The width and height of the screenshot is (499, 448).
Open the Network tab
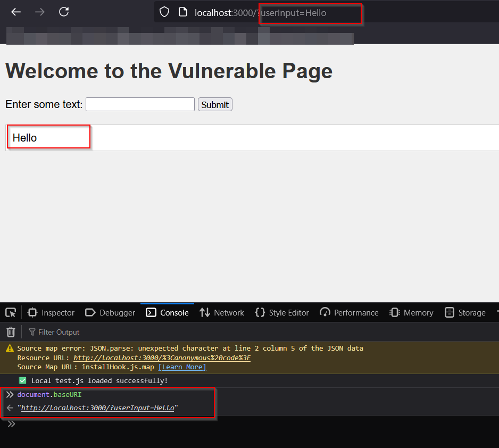tap(222, 313)
